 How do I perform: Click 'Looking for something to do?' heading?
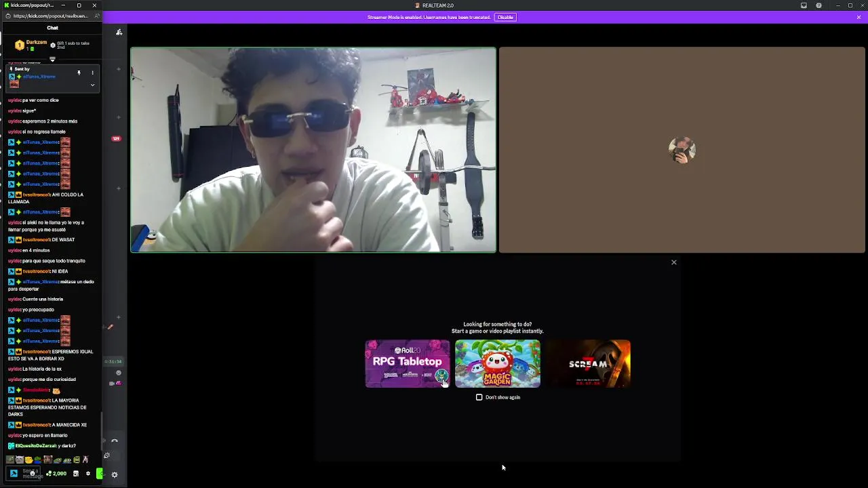(497, 325)
